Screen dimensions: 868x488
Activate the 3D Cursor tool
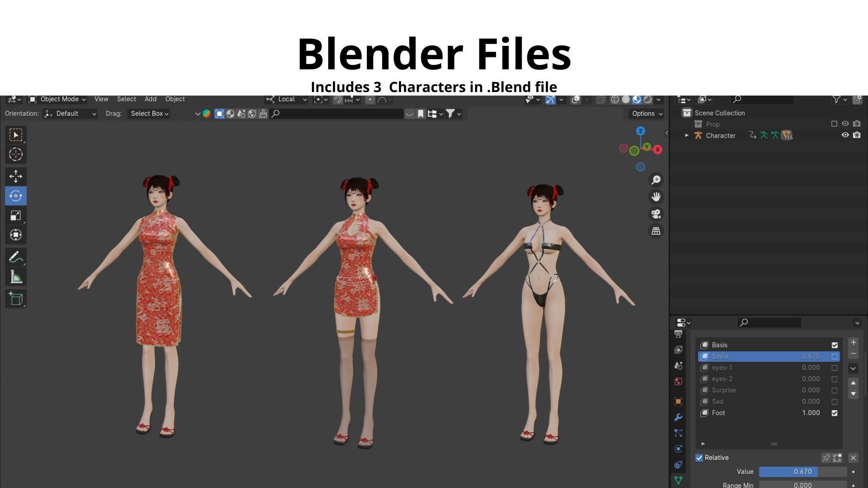point(16,154)
